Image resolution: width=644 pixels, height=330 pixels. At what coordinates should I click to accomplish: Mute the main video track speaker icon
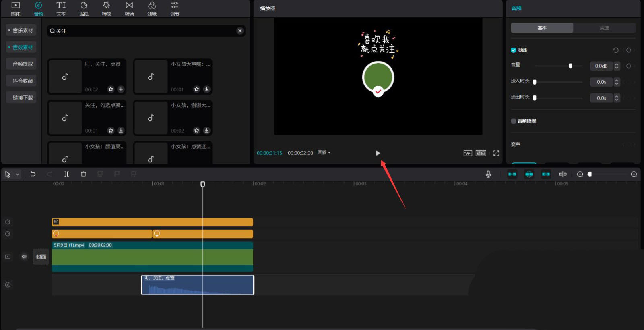[24, 257]
